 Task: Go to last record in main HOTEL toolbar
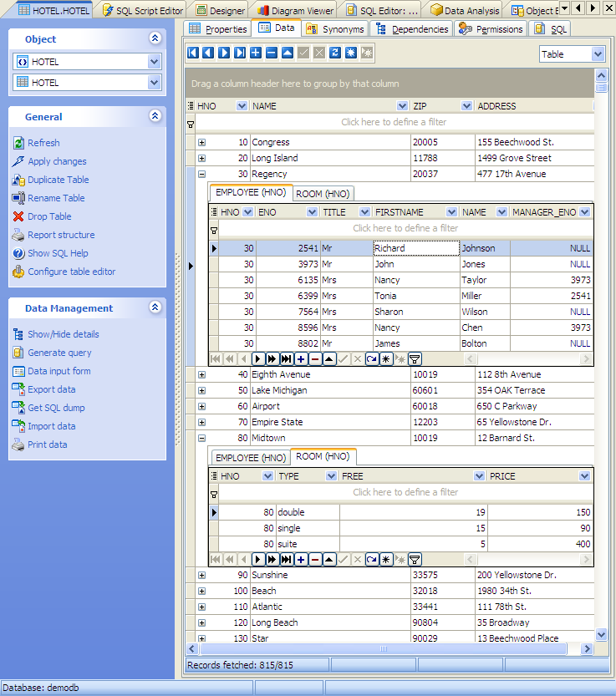click(240, 53)
